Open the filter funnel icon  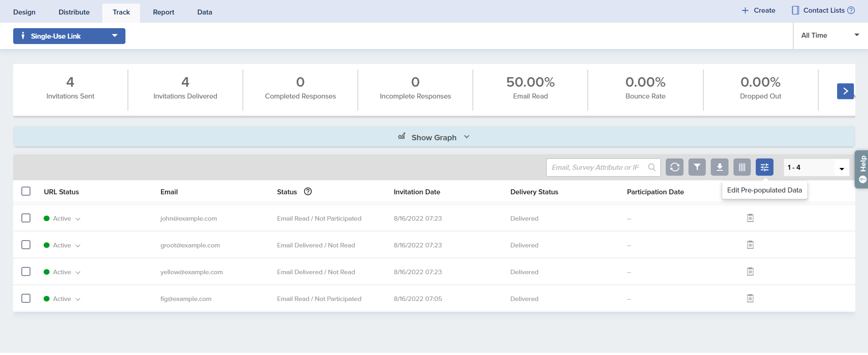click(697, 167)
